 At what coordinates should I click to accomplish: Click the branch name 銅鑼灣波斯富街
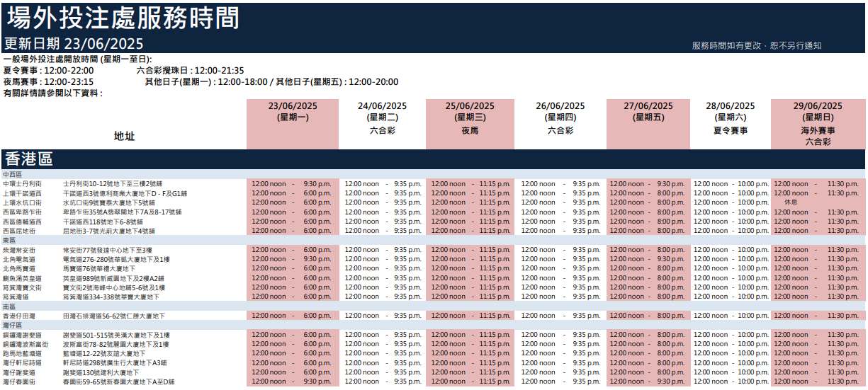pos(26,344)
